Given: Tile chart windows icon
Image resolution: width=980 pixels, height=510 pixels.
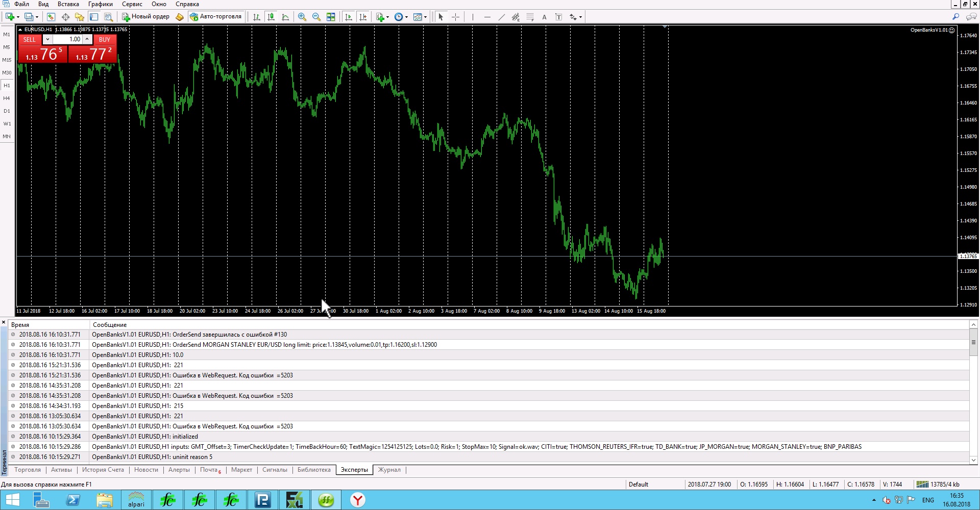Looking at the screenshot, I should (x=331, y=17).
